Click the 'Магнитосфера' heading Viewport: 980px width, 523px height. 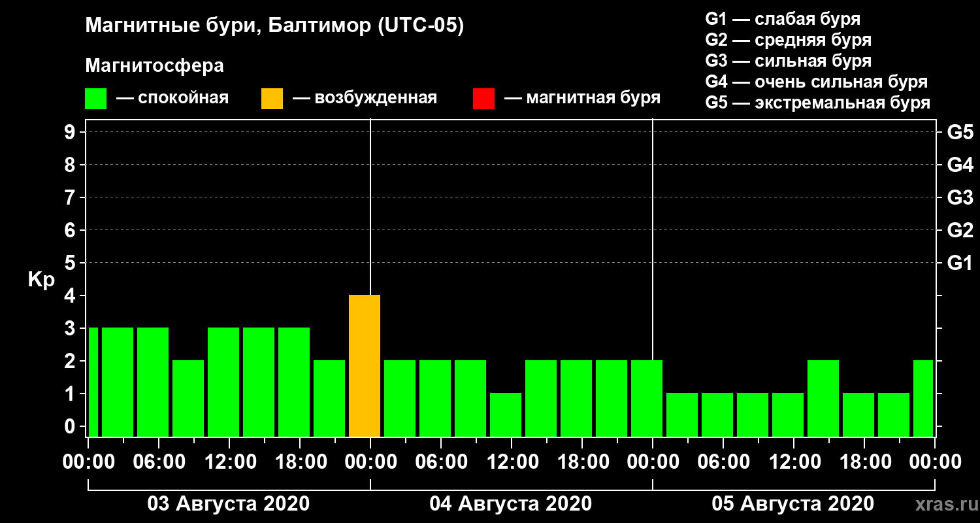click(155, 66)
